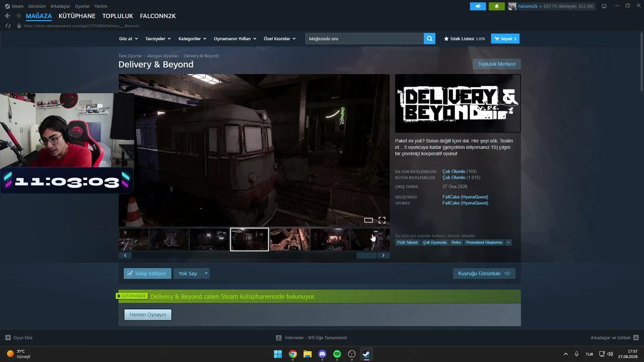Open the Yok Say options arrow
This screenshot has width=644, height=362.
(206, 274)
